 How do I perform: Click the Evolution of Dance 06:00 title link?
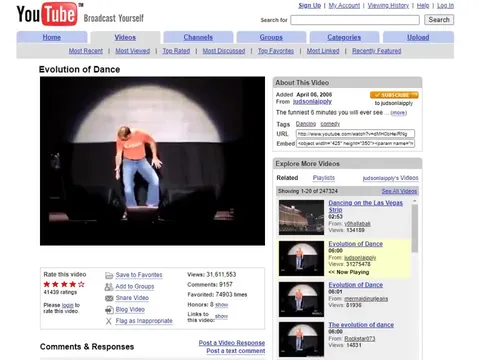tap(356, 244)
